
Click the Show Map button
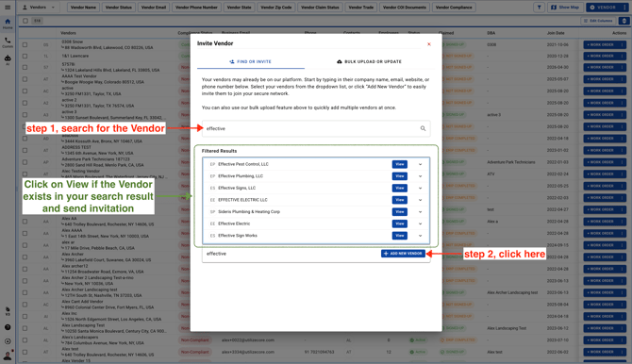click(x=565, y=8)
